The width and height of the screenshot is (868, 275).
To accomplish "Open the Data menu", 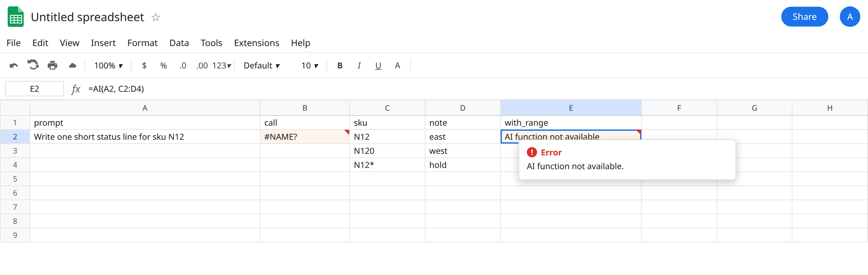I will coord(179,43).
